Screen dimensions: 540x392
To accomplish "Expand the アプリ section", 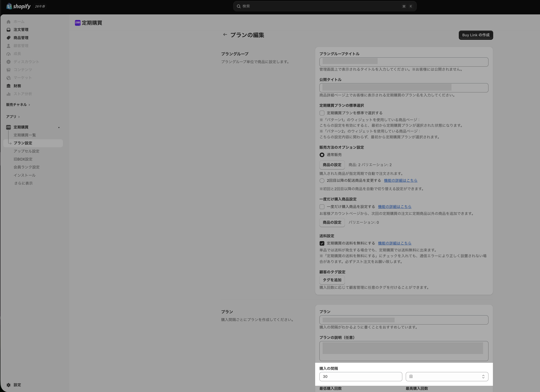I will pos(13,117).
